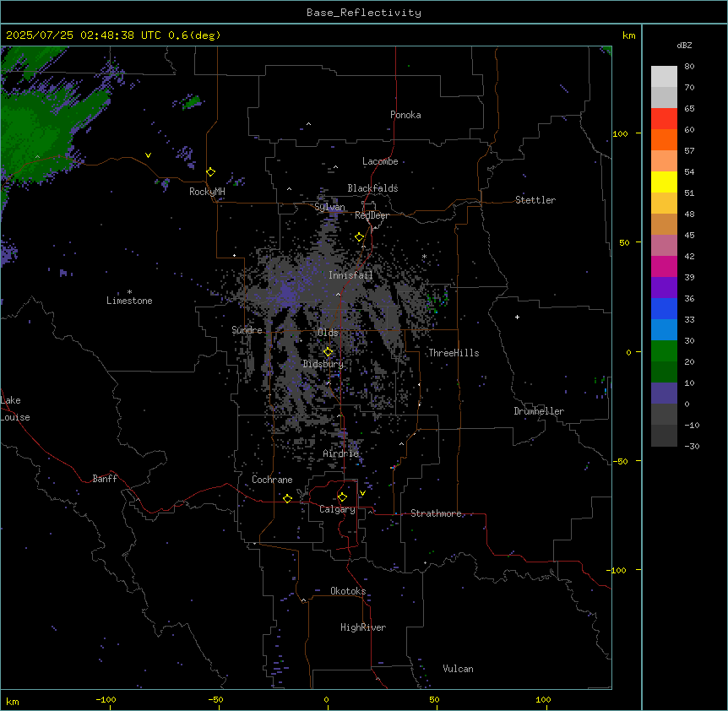
Task: Click the 0.6(deg) elevation angle text
Action: tap(194, 35)
